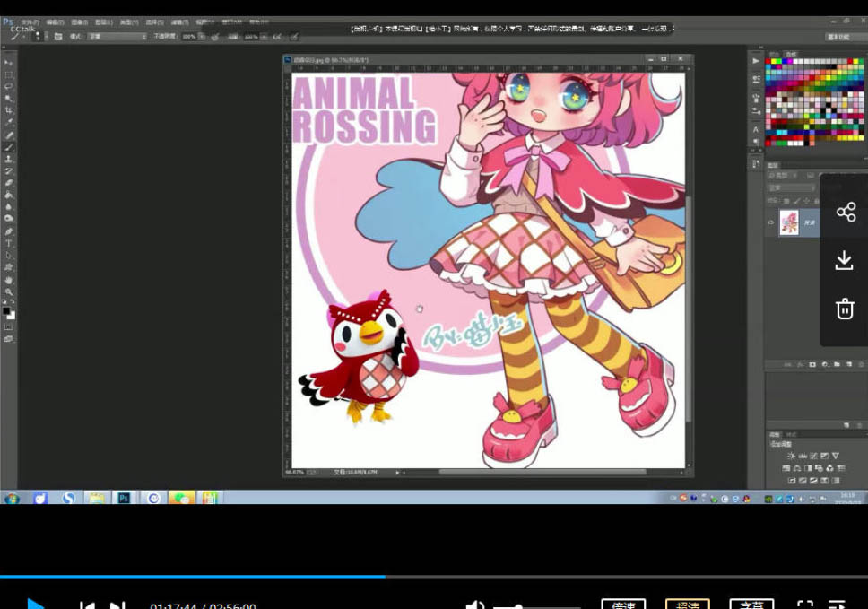Add a layer mask

812,365
